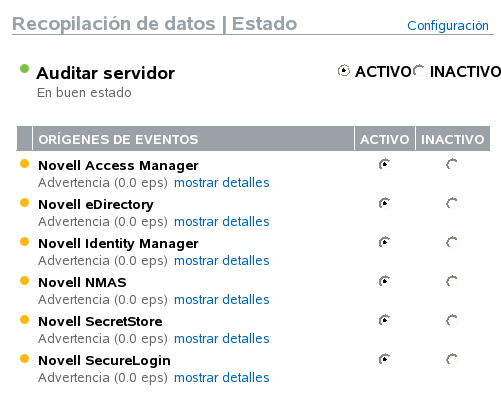Click the orange warning dot for Novell SecureLogin
The image size is (501, 410).
[24, 359]
